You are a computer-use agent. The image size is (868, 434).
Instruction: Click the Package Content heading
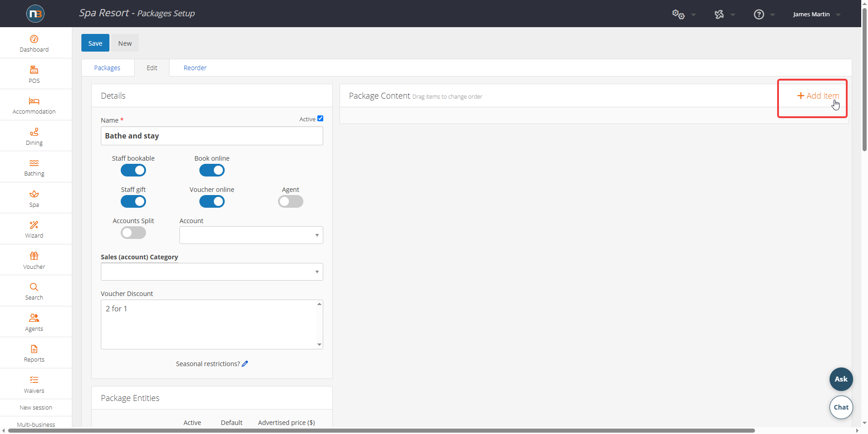click(380, 96)
